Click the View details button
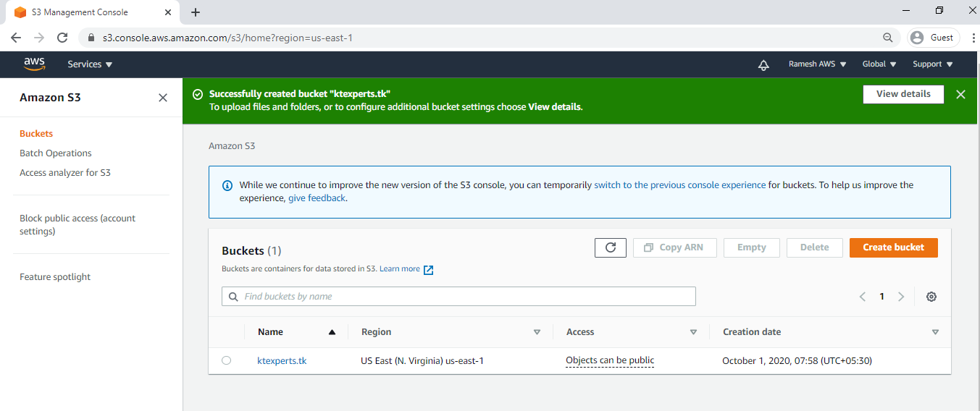This screenshot has height=411, width=980. coord(903,94)
